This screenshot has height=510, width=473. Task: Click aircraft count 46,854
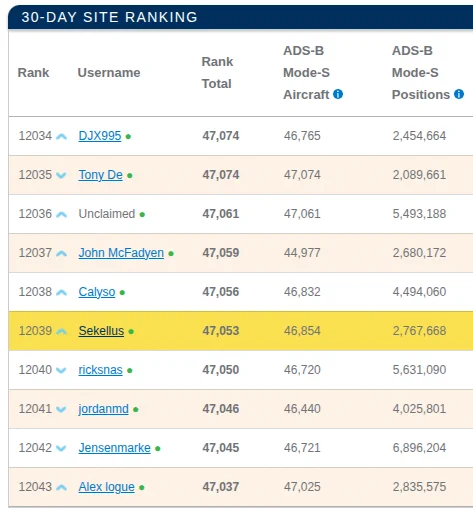[x=302, y=331]
